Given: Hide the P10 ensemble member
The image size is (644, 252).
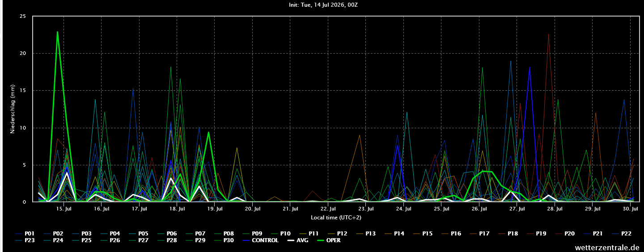Looking at the screenshot, I should [281, 233].
